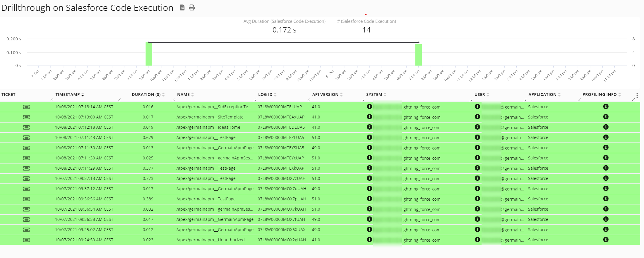Click resize handle of Ticket column
This screenshot has width=644, height=258.
52,100
